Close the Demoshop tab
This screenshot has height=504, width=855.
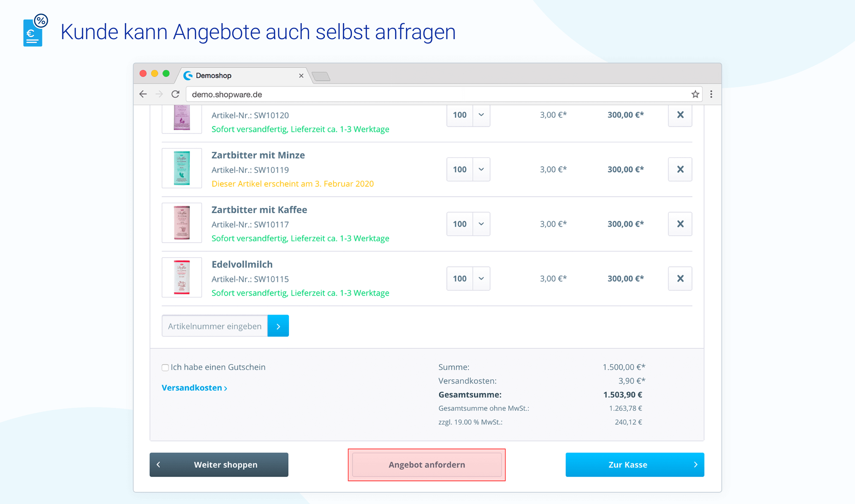point(301,75)
